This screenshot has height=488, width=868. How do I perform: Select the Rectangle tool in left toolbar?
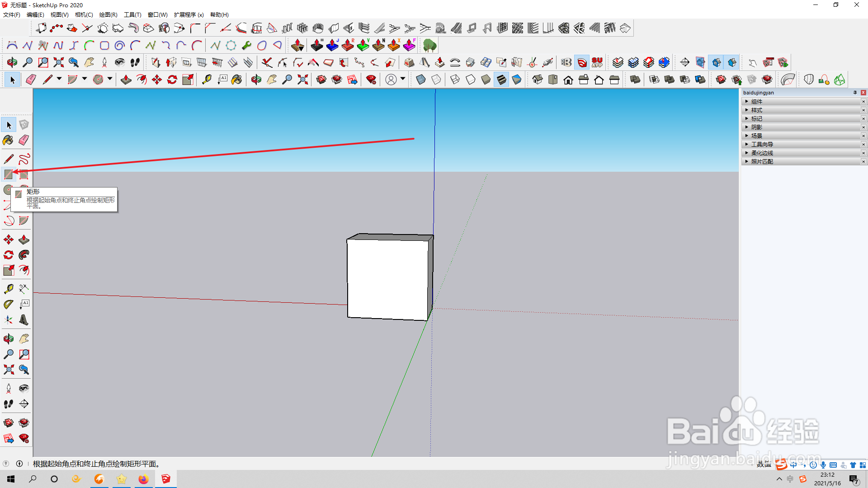tap(9, 174)
